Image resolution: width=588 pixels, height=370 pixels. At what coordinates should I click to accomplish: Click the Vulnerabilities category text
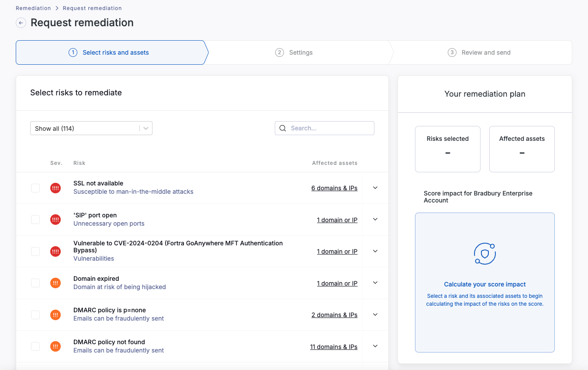click(93, 258)
